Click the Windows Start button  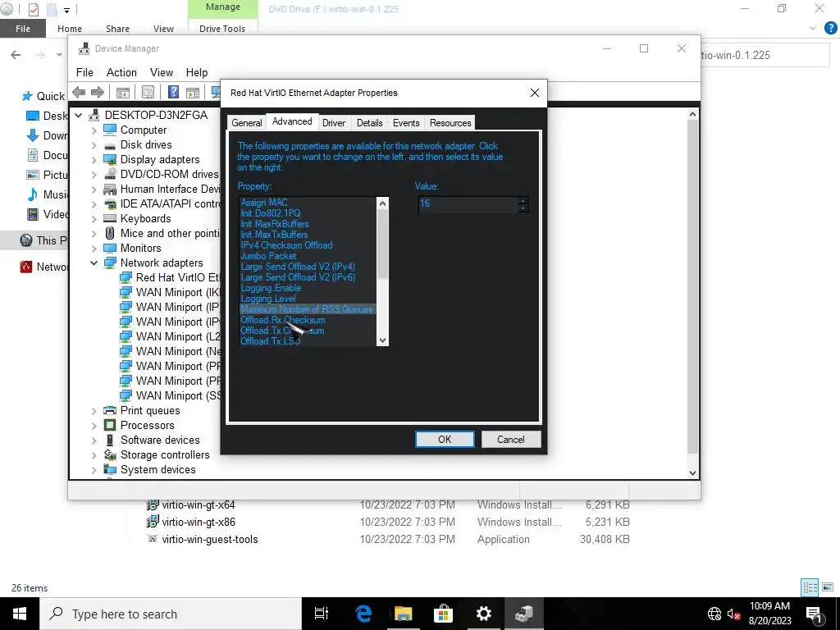point(20,614)
